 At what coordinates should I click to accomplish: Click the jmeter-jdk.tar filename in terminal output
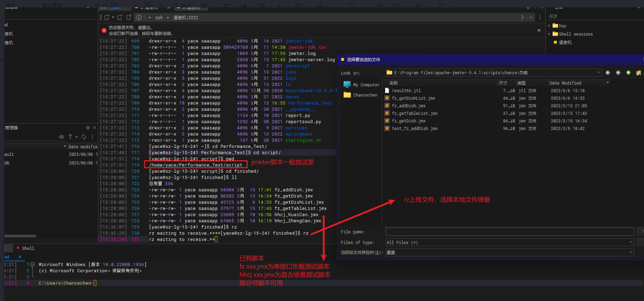(x=307, y=47)
